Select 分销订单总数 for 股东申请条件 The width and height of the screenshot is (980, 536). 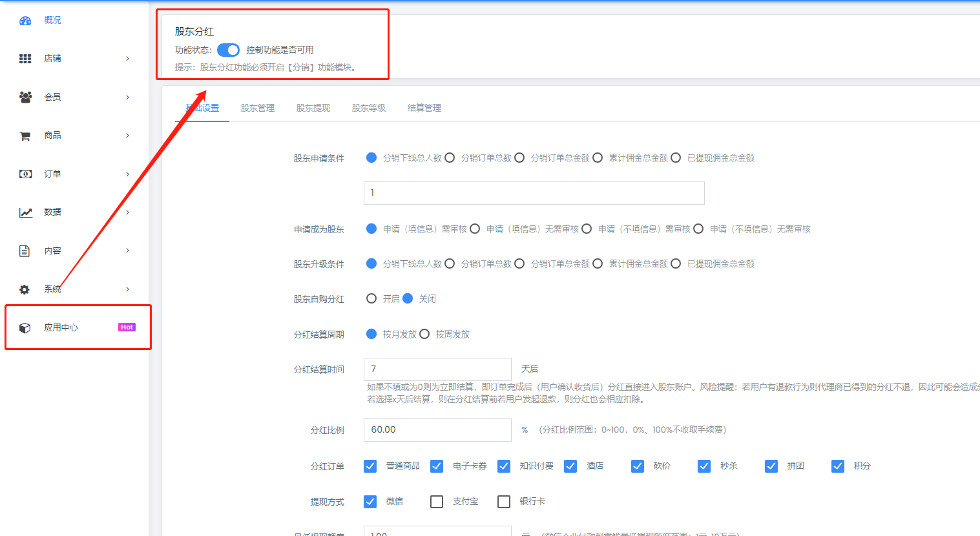(450, 158)
